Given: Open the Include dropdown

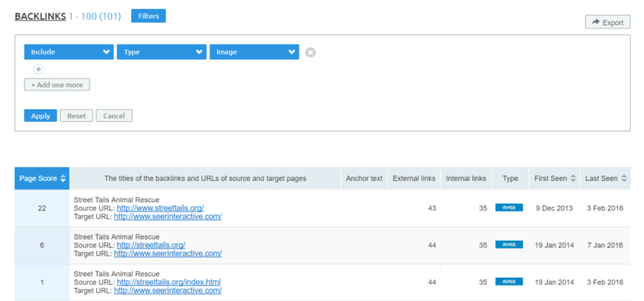Looking at the screenshot, I should pyautogui.click(x=69, y=52).
